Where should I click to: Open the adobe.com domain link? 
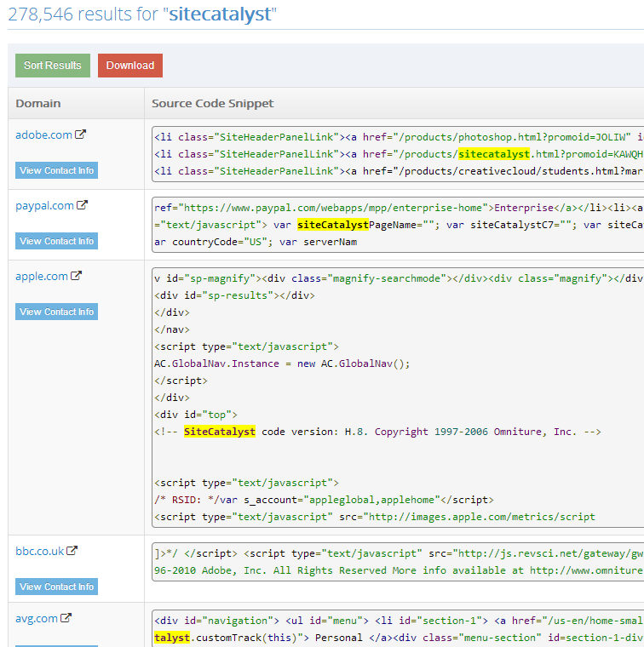coord(43,135)
